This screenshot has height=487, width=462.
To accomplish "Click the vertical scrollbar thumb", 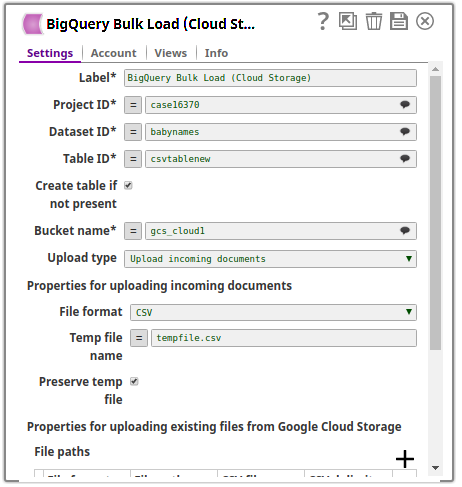I will (x=435, y=213).
